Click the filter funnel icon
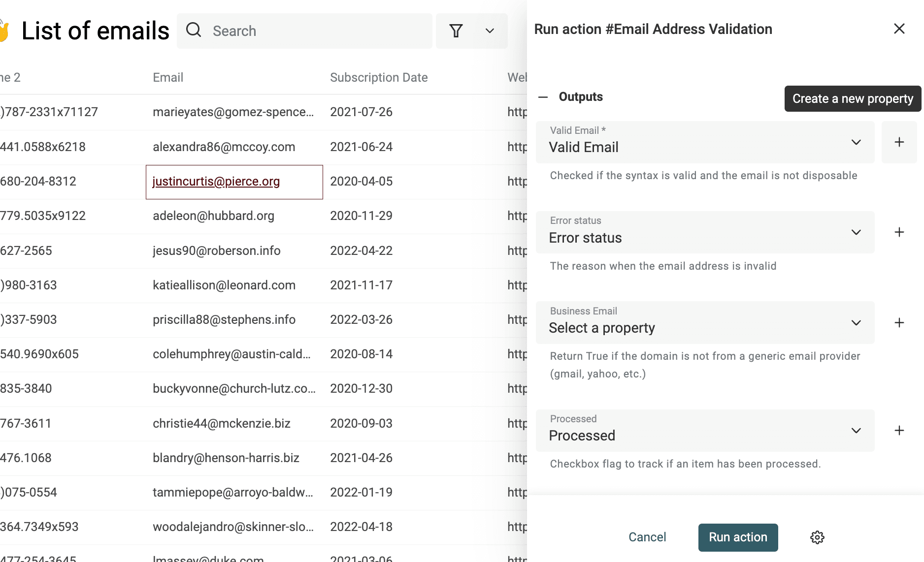 pyautogui.click(x=456, y=31)
